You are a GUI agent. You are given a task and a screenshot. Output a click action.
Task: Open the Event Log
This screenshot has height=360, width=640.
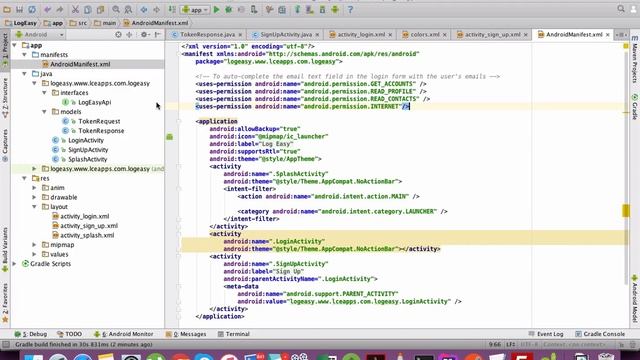[x=546, y=334]
